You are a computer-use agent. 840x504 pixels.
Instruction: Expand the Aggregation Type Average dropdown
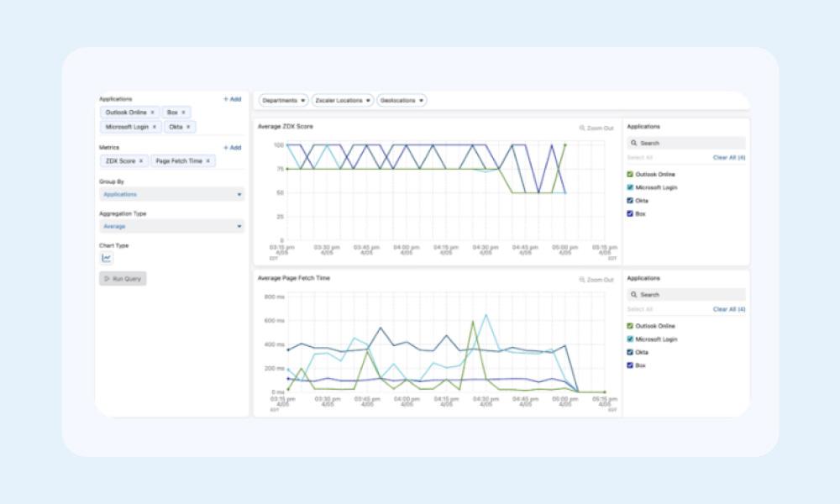pyautogui.click(x=171, y=226)
